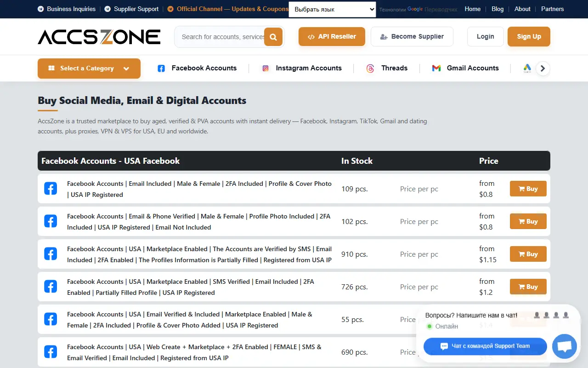The image size is (588, 368).
Task: Open listing Email Verified & Included Marketplace Enabled
Action: (x=190, y=320)
